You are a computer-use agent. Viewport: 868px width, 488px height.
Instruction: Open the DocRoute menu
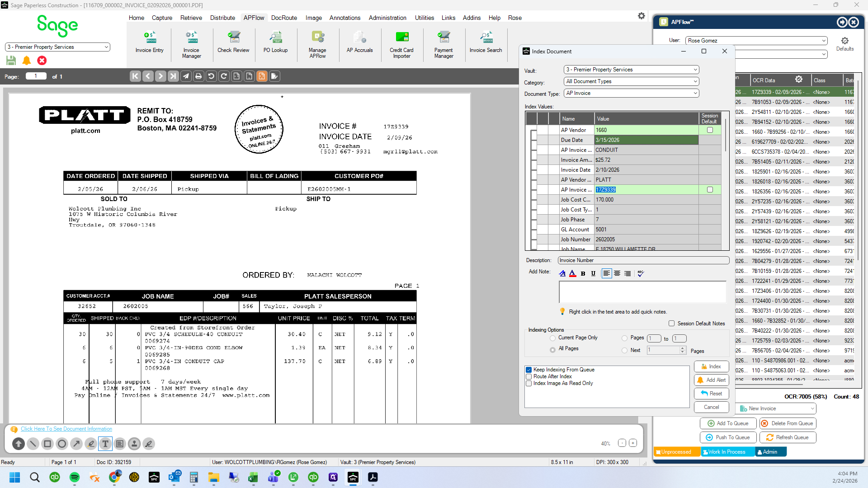[x=284, y=18]
